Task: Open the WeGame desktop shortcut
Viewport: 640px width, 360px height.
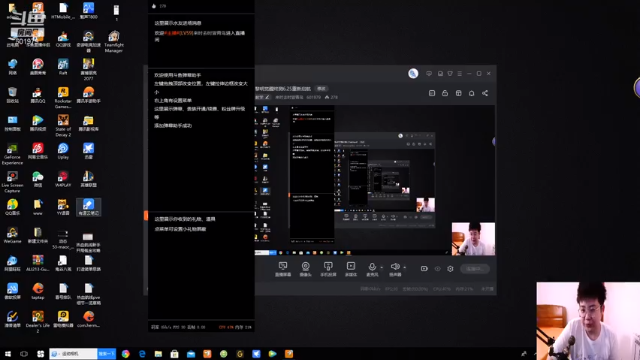Action: click(x=12, y=236)
